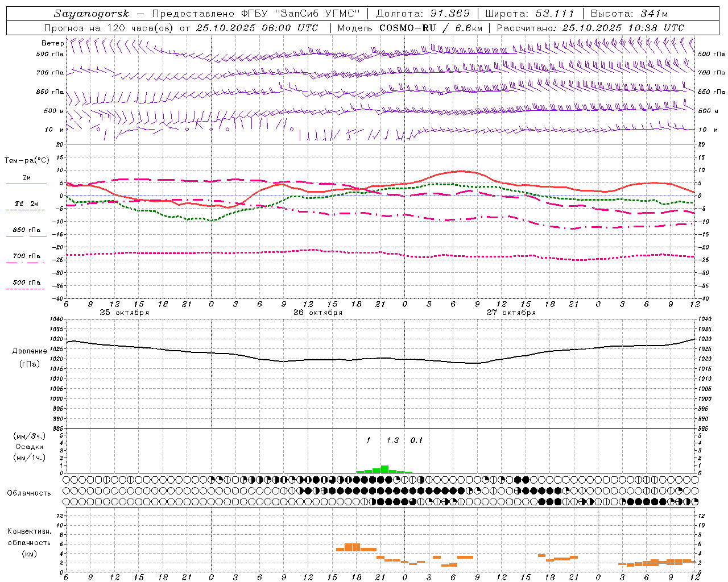Select the 27 октября date label
The image size is (728, 582).
(x=511, y=313)
